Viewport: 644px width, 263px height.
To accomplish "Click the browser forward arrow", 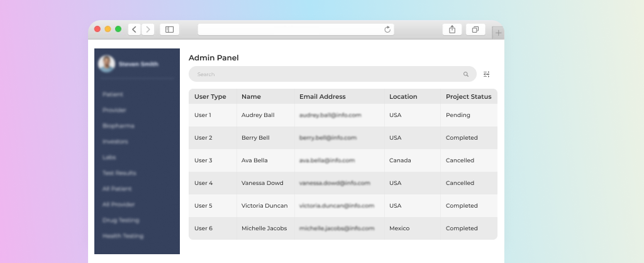I will pyautogui.click(x=148, y=30).
